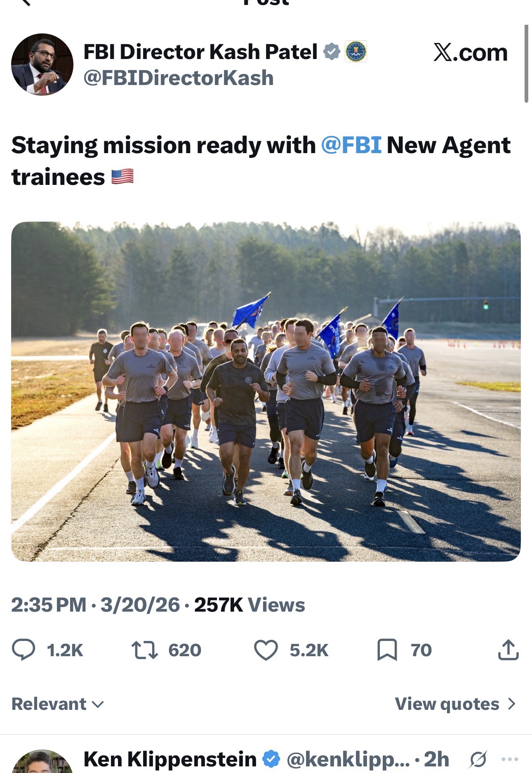This screenshot has height=773, width=532.
Task: Like the post with the heart icon
Action: [266, 650]
